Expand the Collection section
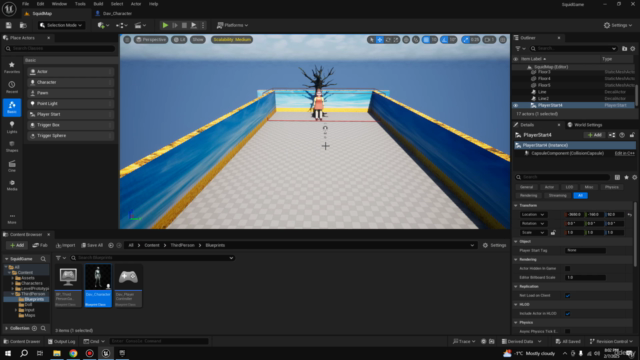 click(6, 328)
